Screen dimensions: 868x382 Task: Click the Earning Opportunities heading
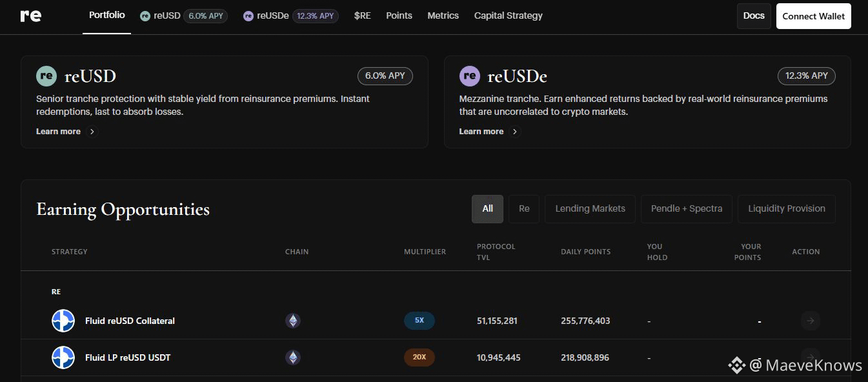click(x=123, y=210)
